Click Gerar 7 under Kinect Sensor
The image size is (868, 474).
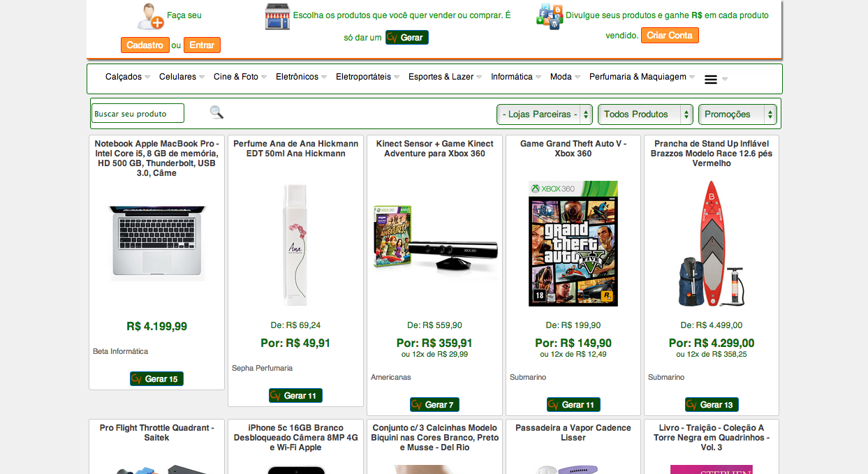434,404
